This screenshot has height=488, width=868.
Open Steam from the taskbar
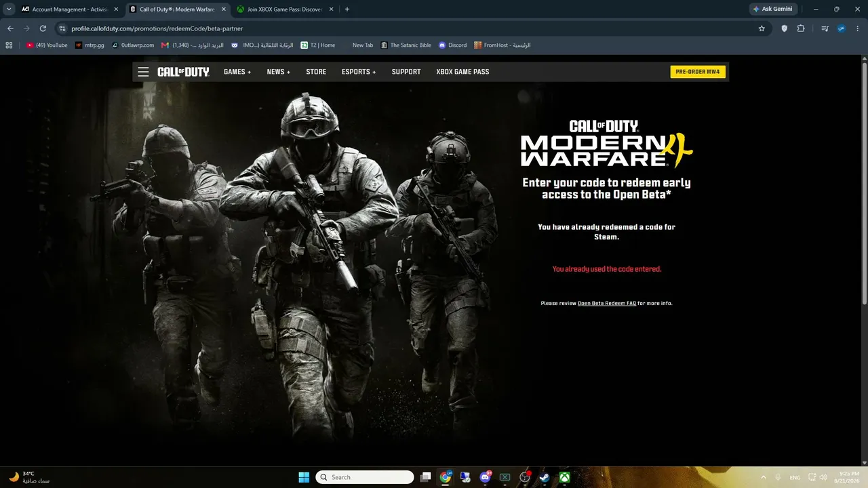pos(545,477)
